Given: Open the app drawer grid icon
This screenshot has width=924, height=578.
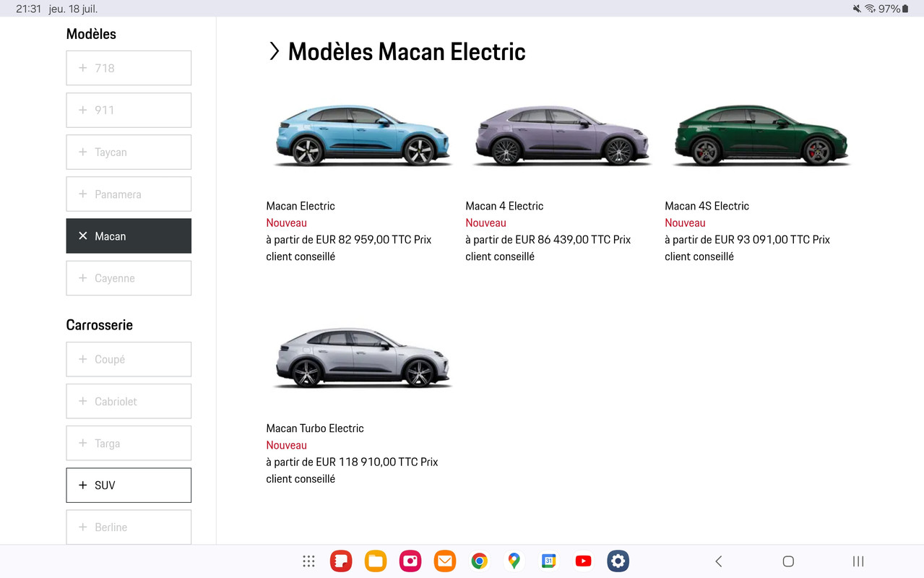Looking at the screenshot, I should pyautogui.click(x=308, y=561).
